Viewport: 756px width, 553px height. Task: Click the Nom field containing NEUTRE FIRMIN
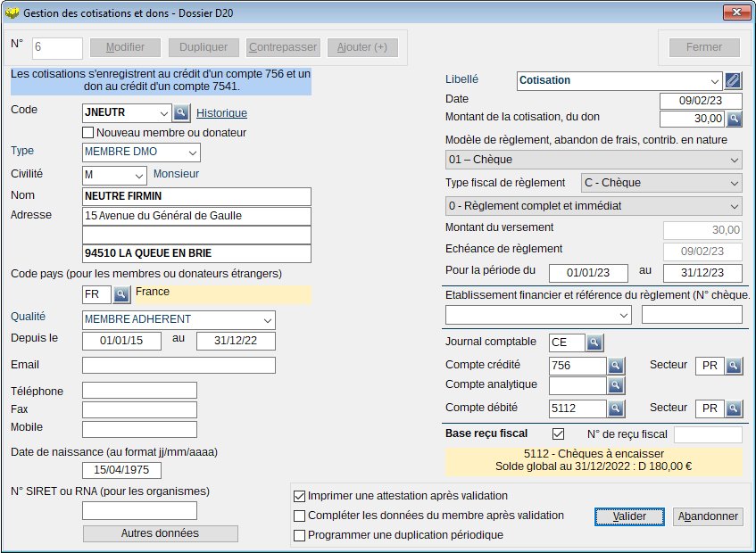pos(196,196)
